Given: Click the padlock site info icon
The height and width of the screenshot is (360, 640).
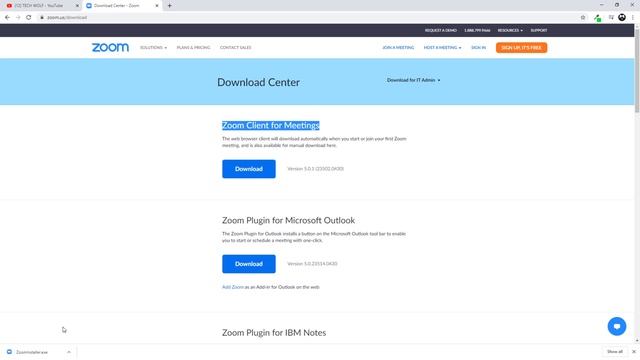Looking at the screenshot, I should click(x=42, y=18).
